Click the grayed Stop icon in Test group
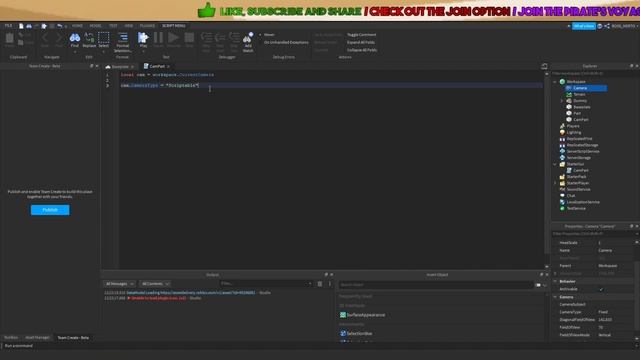Viewport: 640px width, 360px height. [x=189, y=38]
